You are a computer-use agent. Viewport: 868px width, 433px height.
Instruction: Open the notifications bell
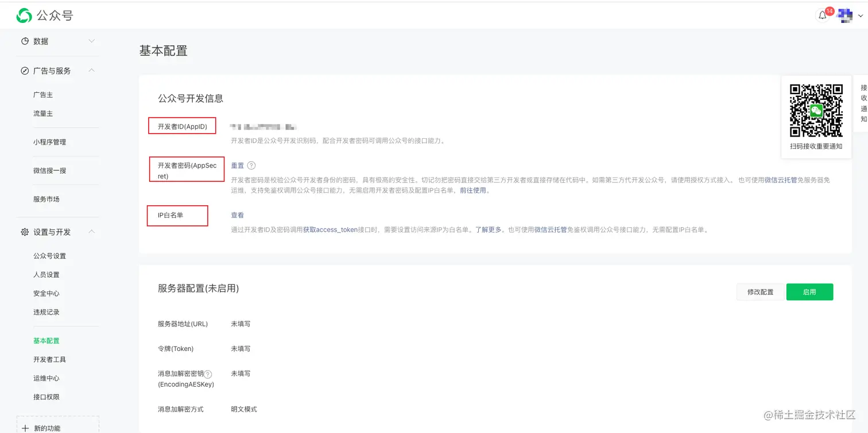click(x=823, y=15)
